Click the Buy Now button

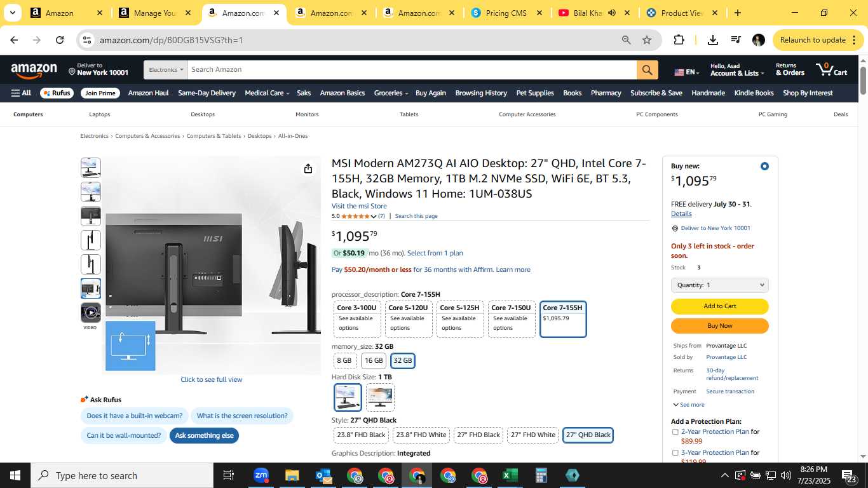click(x=720, y=326)
